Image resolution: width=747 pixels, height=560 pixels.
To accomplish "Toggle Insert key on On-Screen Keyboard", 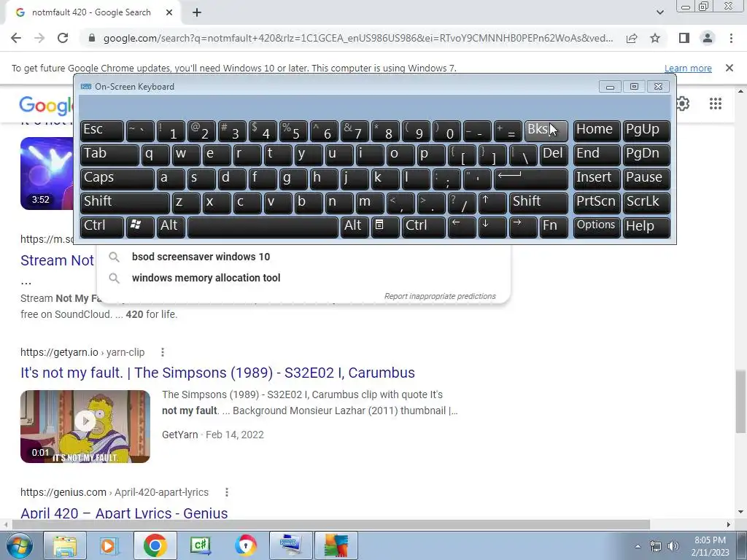I will pyautogui.click(x=597, y=178).
